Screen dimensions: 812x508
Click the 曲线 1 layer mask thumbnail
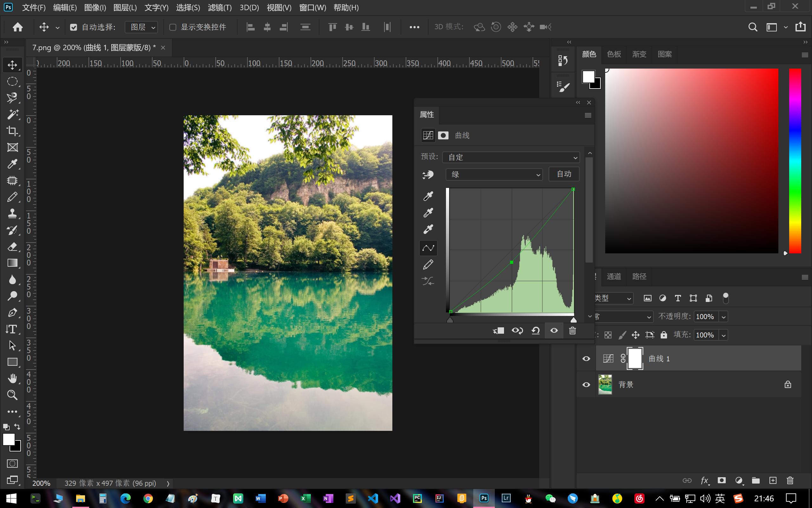tap(635, 358)
